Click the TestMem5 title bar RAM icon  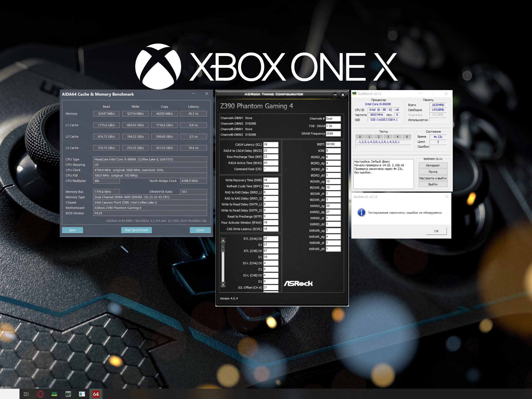pyautogui.click(x=354, y=94)
